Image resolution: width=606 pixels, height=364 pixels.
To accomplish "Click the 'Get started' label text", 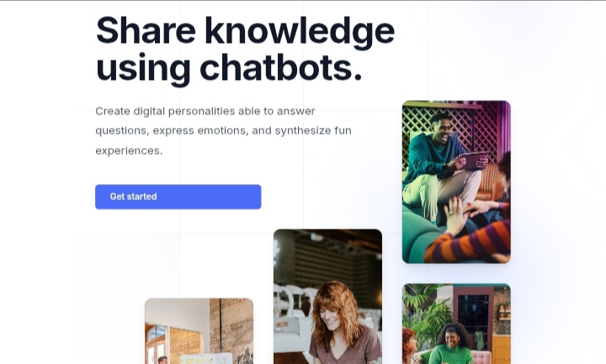I will coord(133,197).
